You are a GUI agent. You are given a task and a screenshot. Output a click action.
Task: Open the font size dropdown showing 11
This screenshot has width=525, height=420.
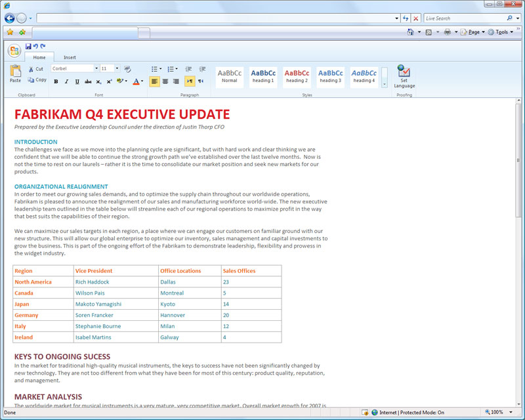pyautogui.click(x=117, y=68)
